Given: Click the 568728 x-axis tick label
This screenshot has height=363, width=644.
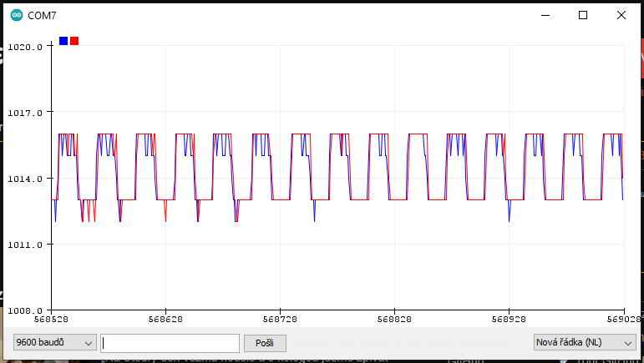Looking at the screenshot, I should pos(281,318).
